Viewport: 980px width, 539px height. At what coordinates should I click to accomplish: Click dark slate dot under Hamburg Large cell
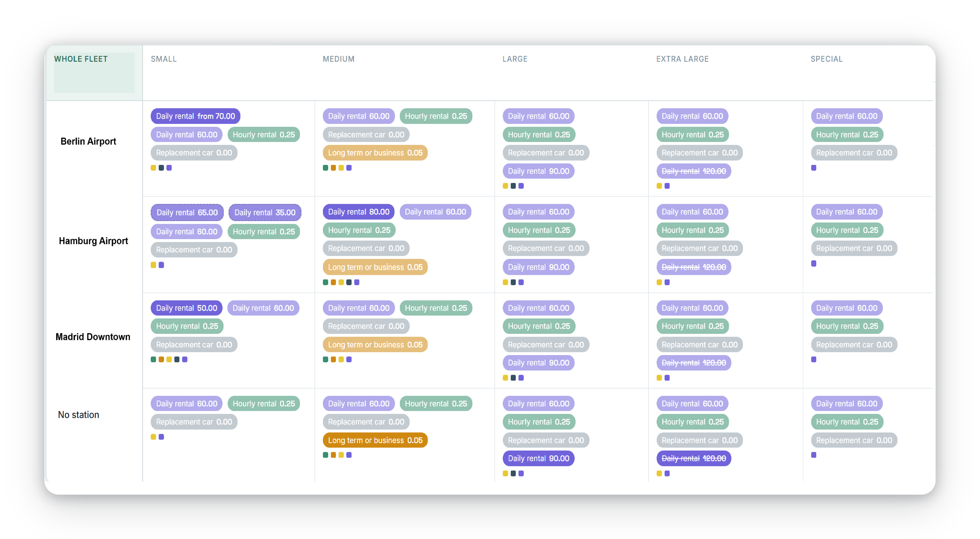(513, 282)
